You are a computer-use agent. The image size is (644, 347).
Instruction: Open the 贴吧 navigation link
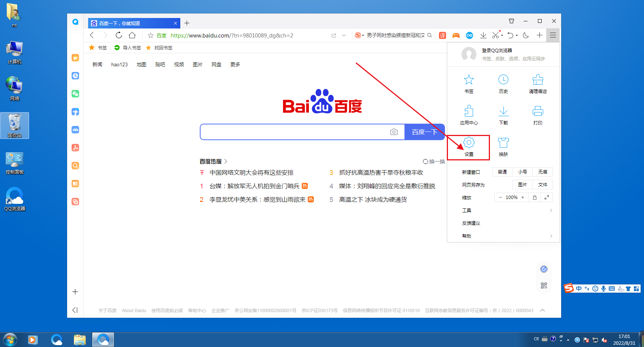[x=160, y=64]
